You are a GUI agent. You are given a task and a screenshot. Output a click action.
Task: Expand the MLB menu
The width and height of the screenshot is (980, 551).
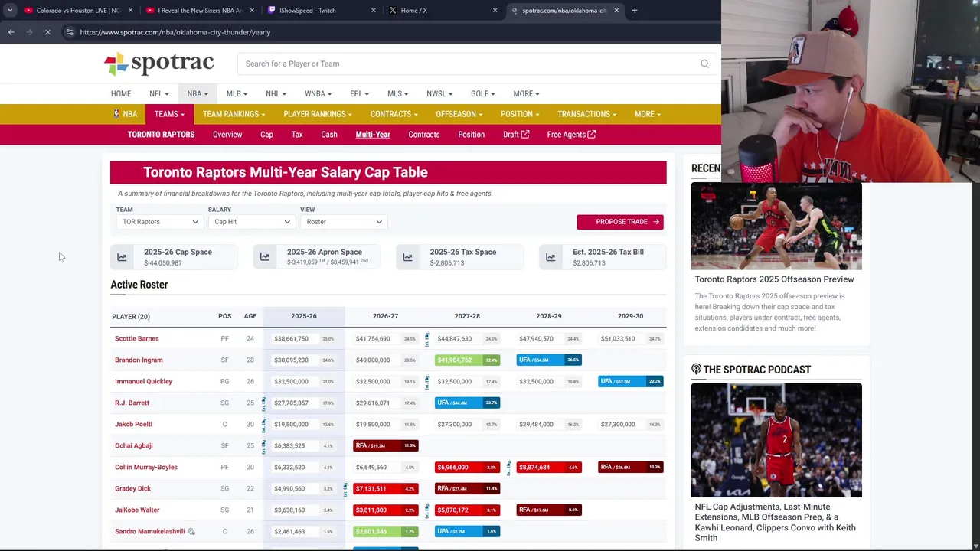[237, 93]
